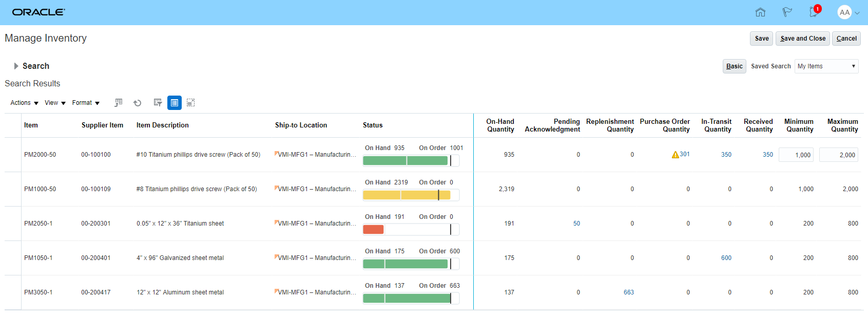
Task: Click the Save and Close button
Action: 803,39
